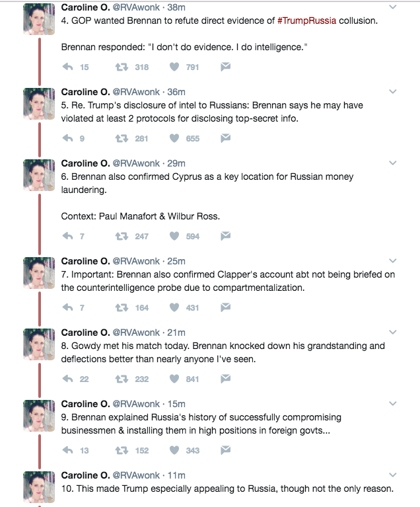Open the 21m timestamp of tweet 8
The image size is (420, 507).
click(176, 332)
